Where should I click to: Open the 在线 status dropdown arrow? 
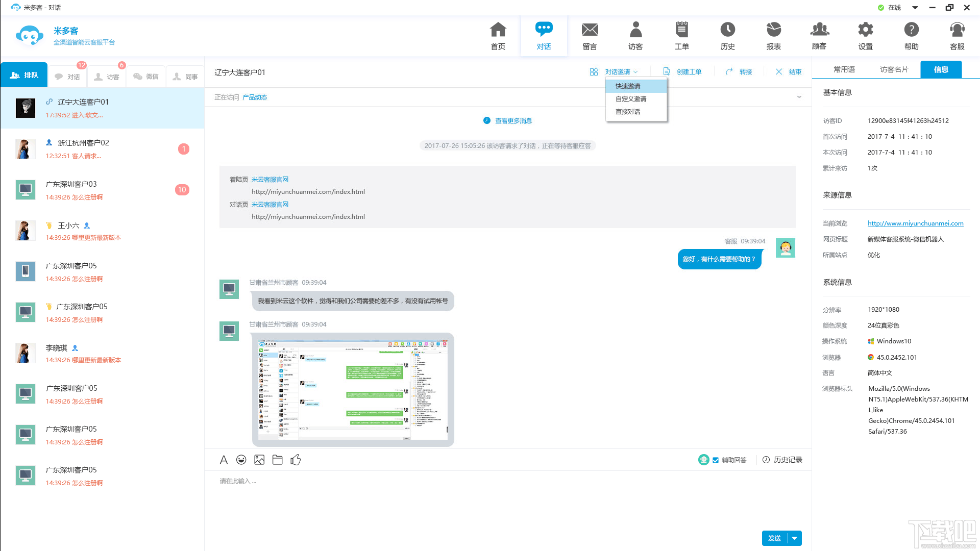915,8
